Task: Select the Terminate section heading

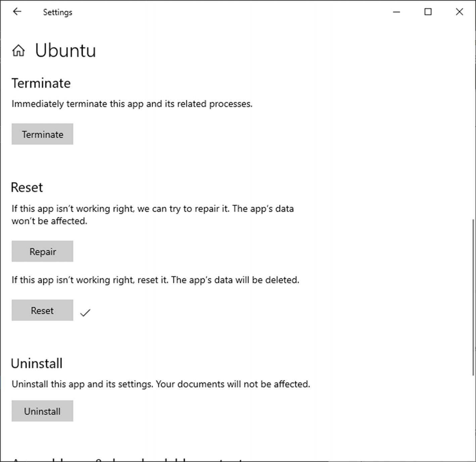Action: pos(41,83)
